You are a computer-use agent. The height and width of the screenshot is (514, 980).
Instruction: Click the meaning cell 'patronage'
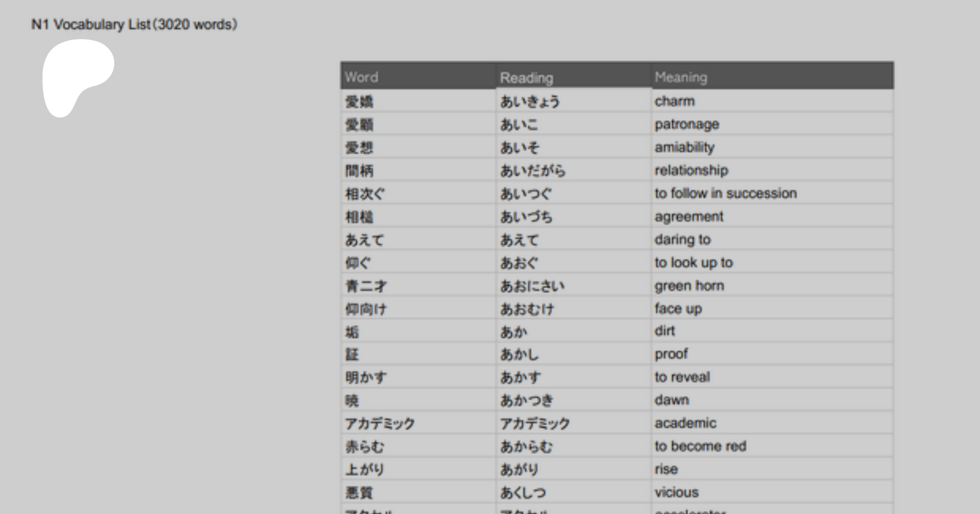(x=687, y=125)
